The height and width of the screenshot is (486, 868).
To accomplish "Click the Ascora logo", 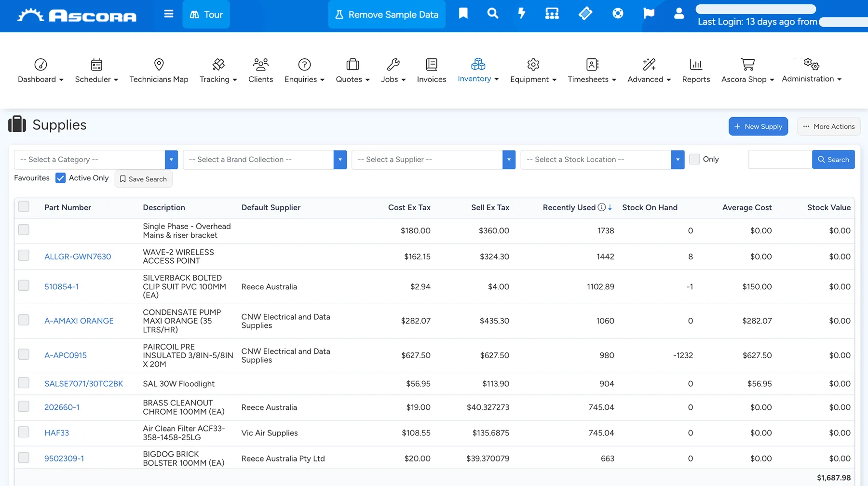I will 77,15.
